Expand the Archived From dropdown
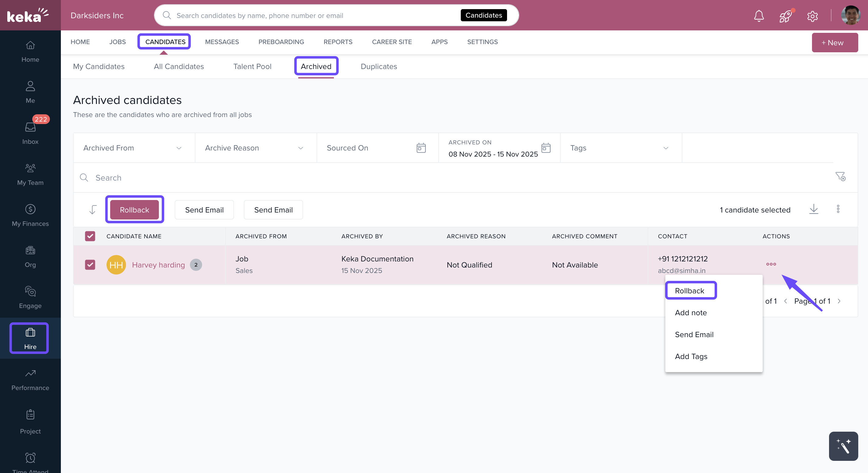 click(x=134, y=148)
